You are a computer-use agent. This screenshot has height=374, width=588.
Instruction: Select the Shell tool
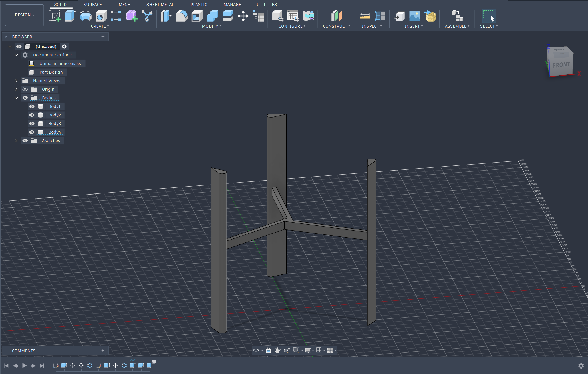tap(197, 16)
